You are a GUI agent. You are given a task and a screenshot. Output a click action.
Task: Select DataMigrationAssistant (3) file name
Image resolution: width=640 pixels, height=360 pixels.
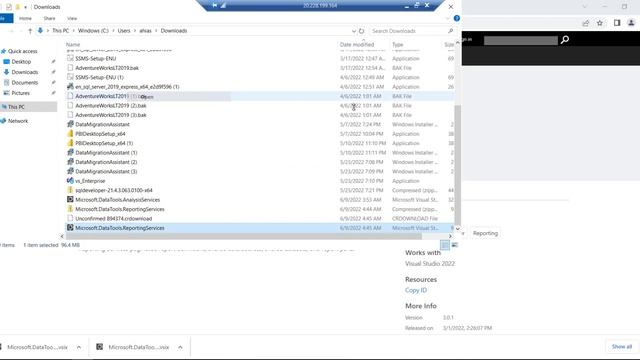point(106,171)
